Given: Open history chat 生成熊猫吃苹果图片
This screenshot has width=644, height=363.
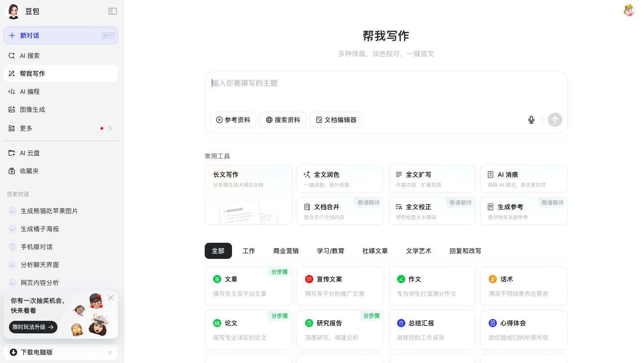Looking at the screenshot, I should click(x=61, y=211).
